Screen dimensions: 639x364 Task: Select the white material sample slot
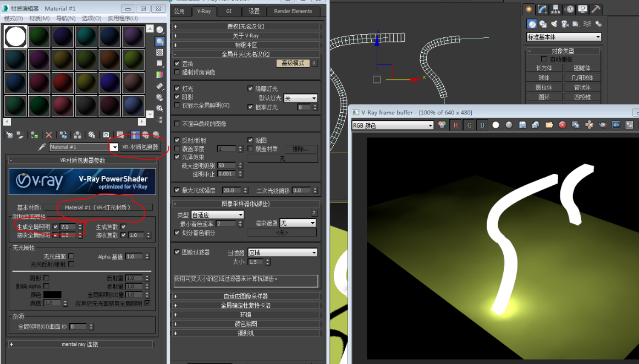[15, 36]
